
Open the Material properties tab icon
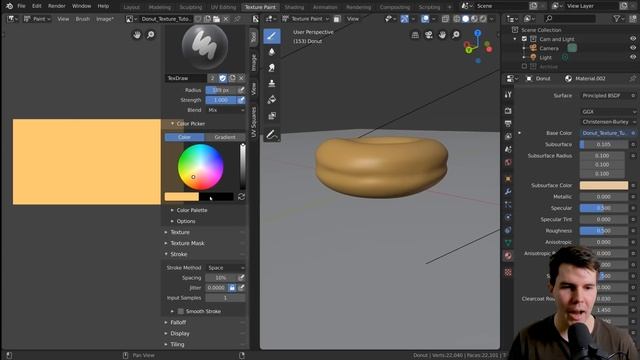tap(508, 256)
